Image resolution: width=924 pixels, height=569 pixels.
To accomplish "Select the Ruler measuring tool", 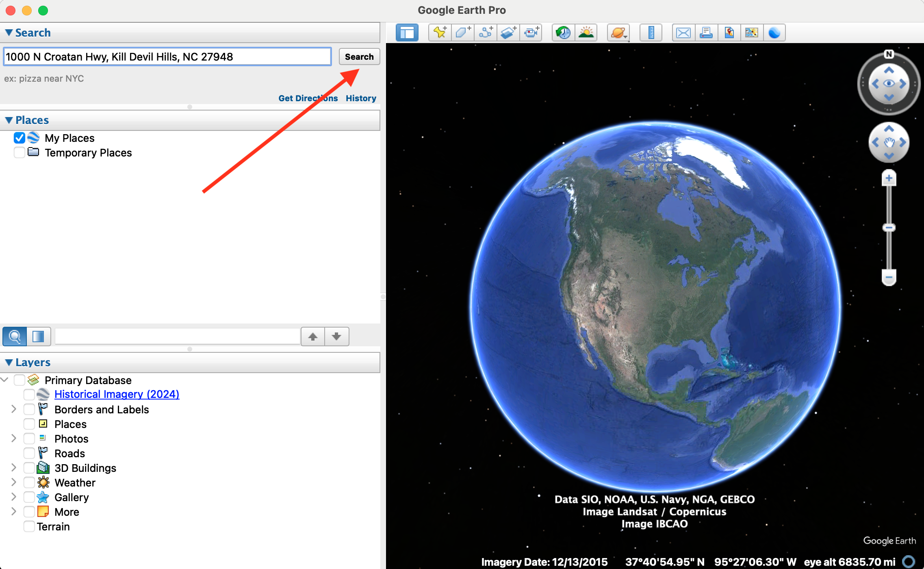I will [651, 33].
